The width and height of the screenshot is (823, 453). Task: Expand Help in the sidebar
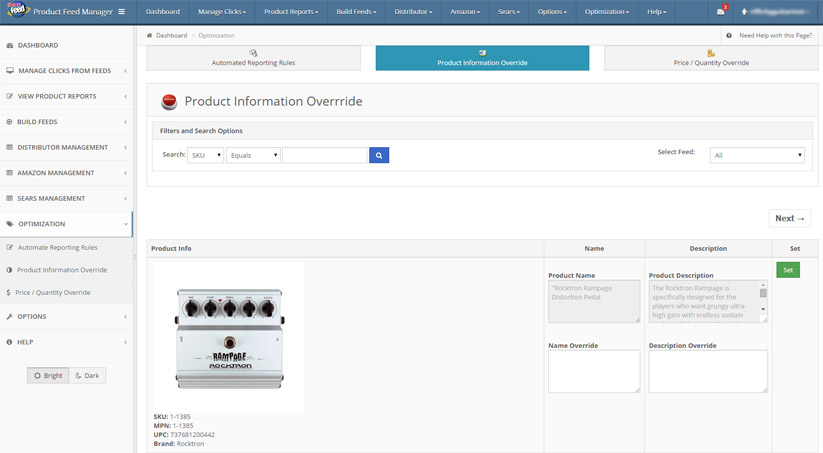click(66, 342)
